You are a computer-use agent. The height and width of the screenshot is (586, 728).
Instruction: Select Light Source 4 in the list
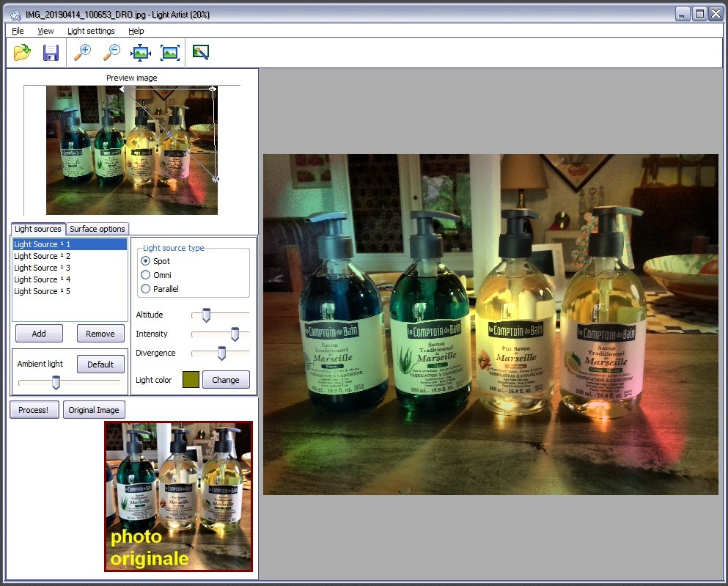pyautogui.click(x=70, y=279)
